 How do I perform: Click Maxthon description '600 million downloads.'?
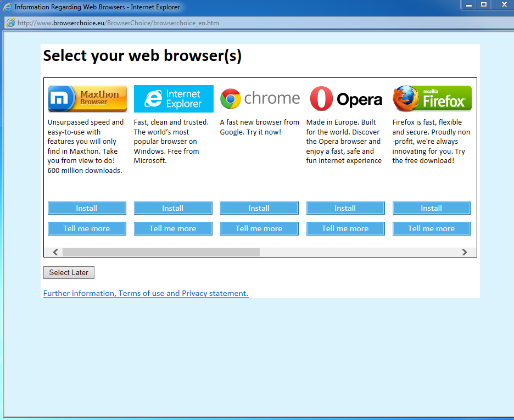[x=85, y=170]
